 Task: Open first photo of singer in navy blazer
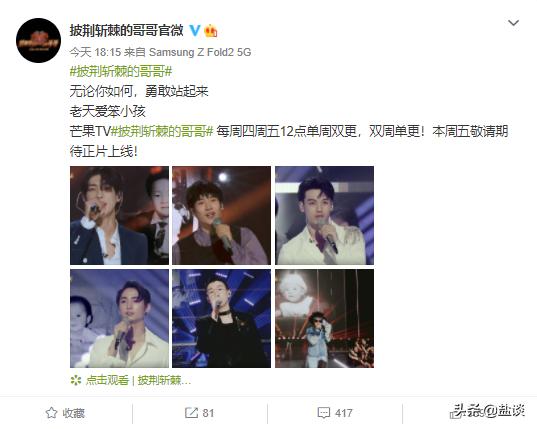(120, 215)
